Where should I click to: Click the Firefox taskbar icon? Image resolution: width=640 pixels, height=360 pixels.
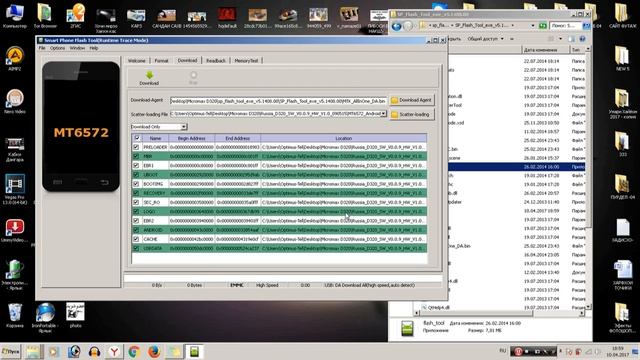pyautogui.click(x=154, y=351)
